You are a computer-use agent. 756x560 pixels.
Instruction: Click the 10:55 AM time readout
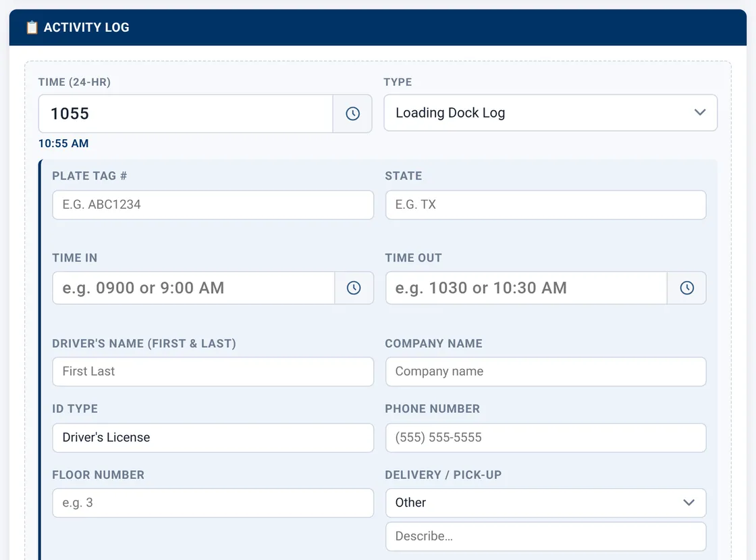63,143
